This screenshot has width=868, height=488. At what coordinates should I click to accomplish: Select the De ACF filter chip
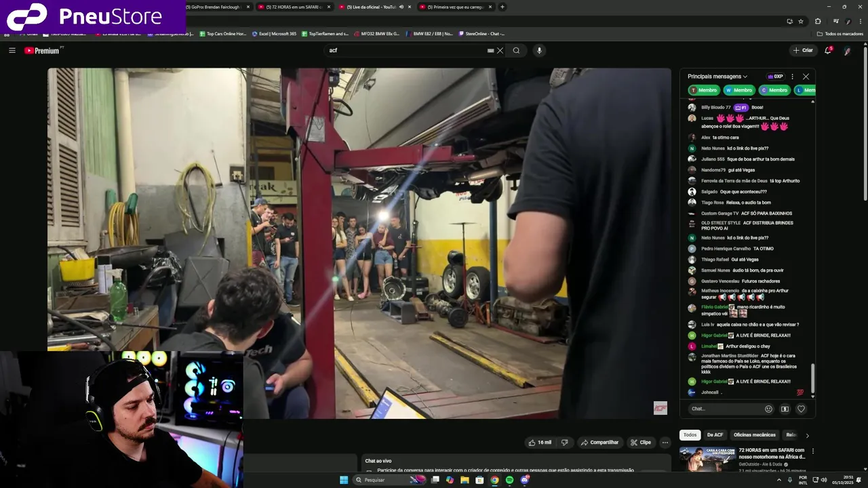715,435
